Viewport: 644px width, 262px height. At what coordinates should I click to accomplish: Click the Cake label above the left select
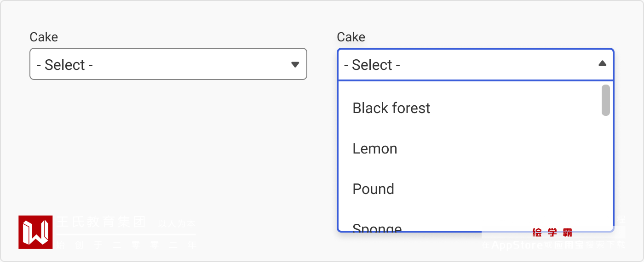44,37
